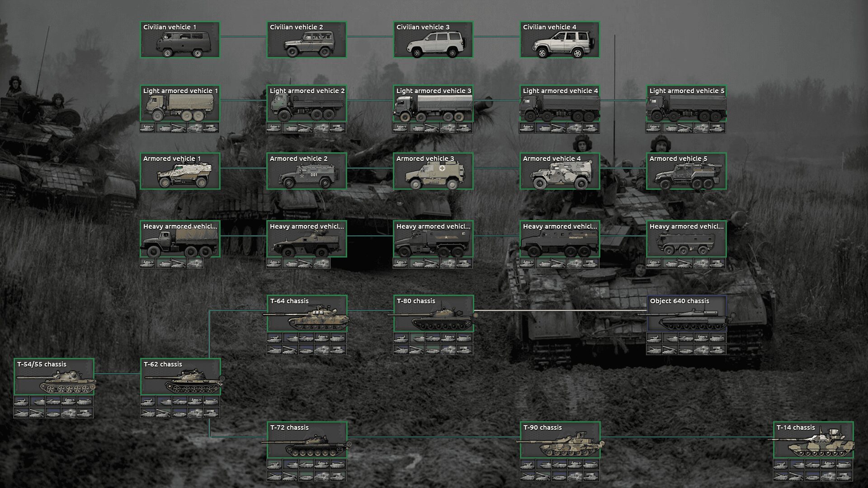Open Civilian vehicle 3 white SUV tech
868x488 pixels.
point(433,40)
